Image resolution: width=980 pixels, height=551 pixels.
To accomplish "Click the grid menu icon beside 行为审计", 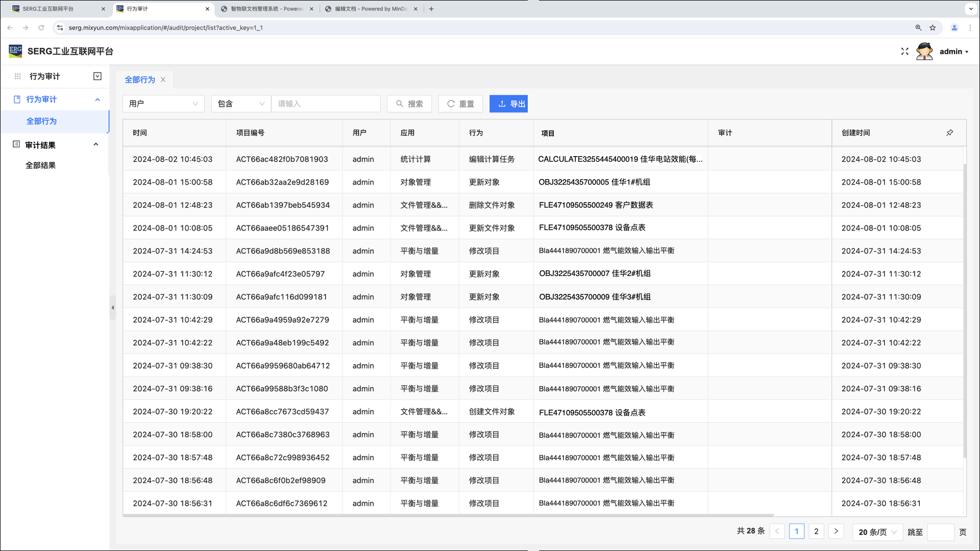I will tap(18, 77).
